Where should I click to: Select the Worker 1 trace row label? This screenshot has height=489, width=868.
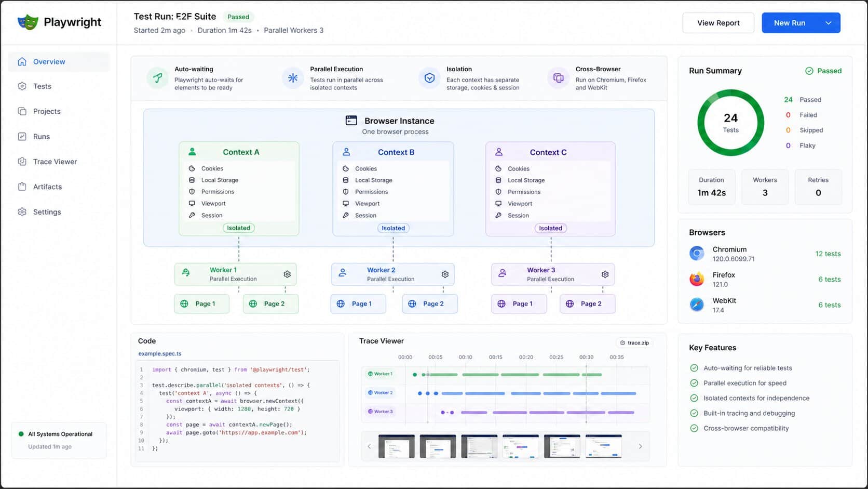point(380,374)
